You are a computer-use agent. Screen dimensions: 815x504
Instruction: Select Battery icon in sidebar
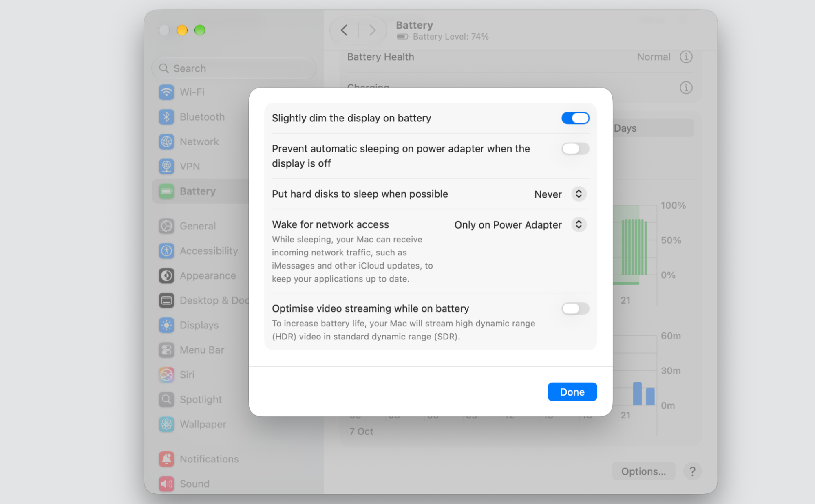pos(166,191)
